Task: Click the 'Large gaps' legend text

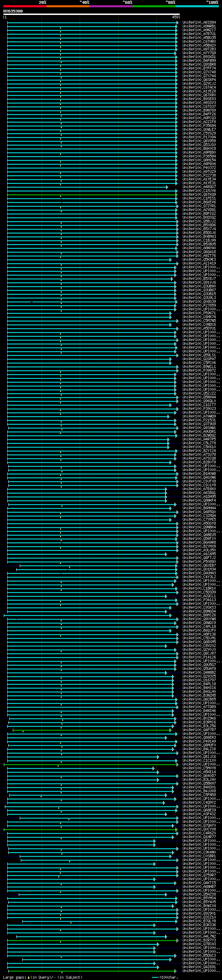Action: tap(15, 977)
